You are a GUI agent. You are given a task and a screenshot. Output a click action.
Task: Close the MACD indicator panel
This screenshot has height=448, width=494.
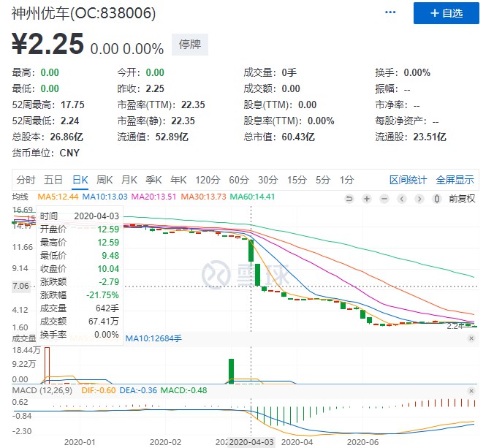pos(471,391)
